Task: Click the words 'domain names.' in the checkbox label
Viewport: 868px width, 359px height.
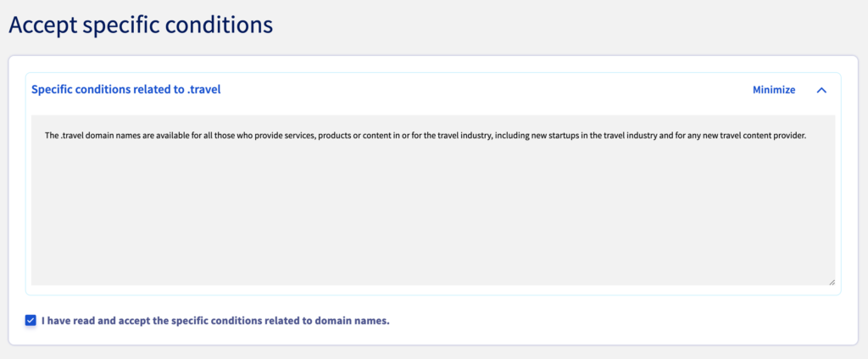Action: (x=353, y=320)
